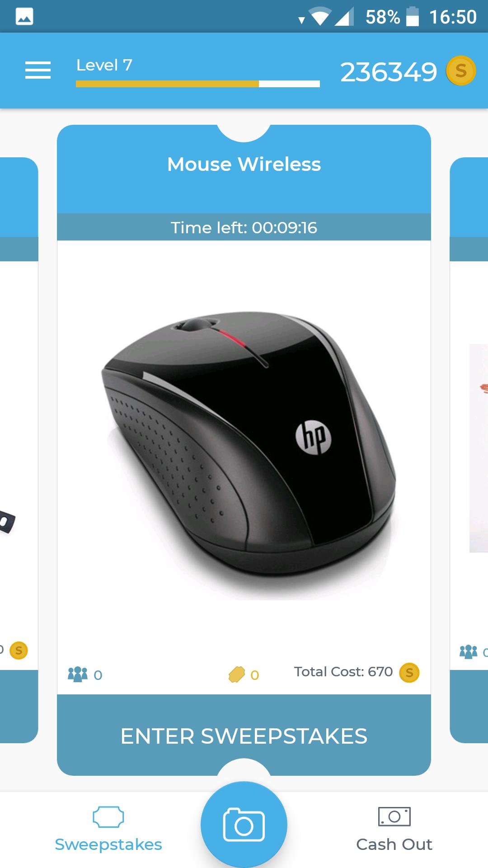Click the ENTER SWEEPSTAKES button
Screen dimensions: 488x868
[x=244, y=735]
